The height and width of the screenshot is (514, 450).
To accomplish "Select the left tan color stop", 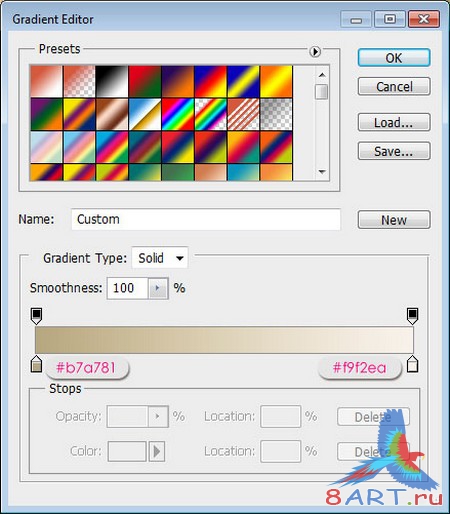I will click(36, 364).
